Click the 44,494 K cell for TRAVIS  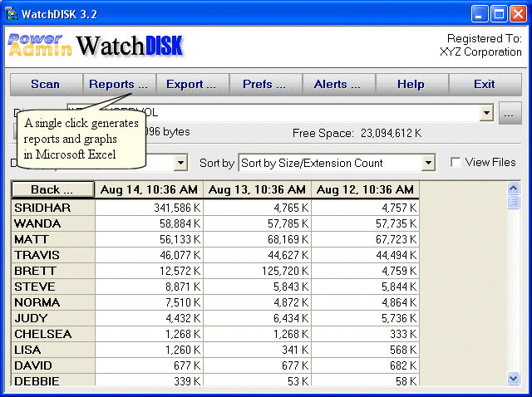pos(365,255)
